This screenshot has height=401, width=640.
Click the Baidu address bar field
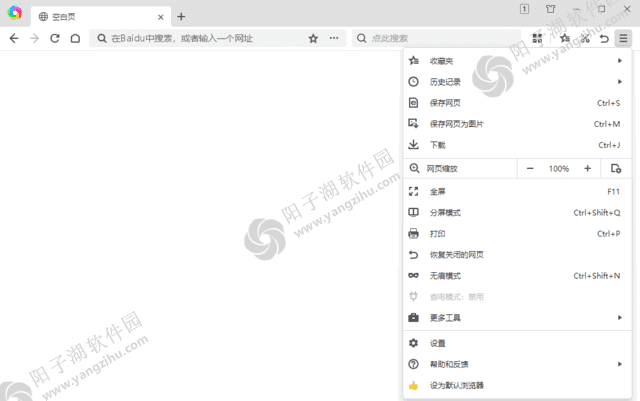[x=200, y=38]
